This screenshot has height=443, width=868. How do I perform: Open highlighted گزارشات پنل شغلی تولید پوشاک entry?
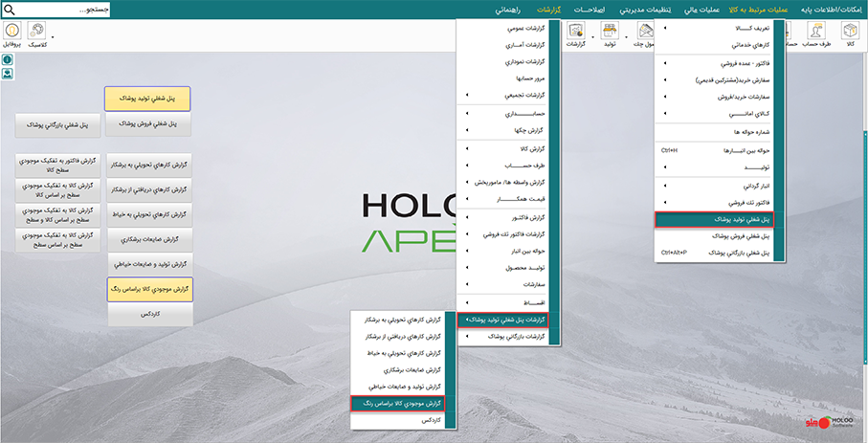[502, 321]
